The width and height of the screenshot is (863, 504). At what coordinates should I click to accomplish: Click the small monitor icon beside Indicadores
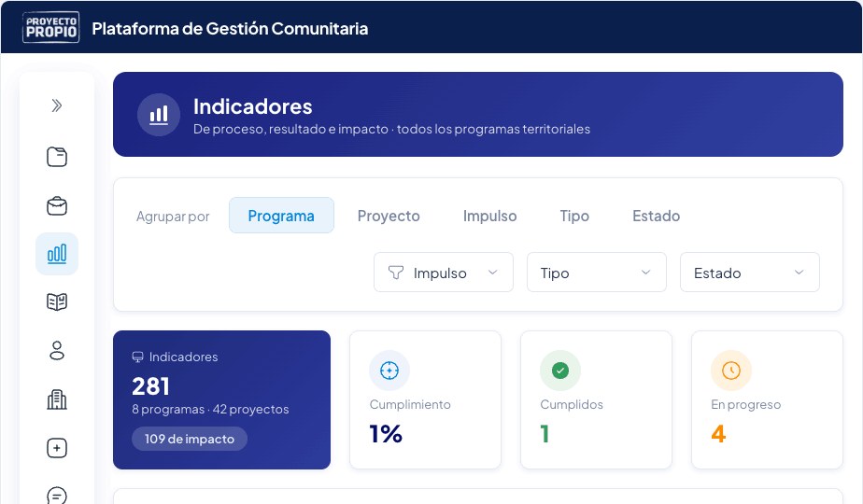137,357
